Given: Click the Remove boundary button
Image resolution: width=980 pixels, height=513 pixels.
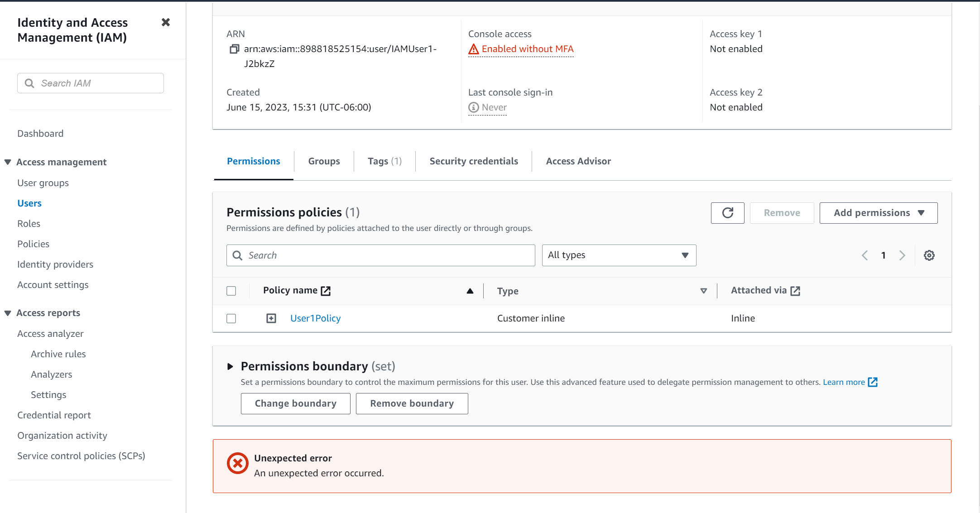Looking at the screenshot, I should tap(412, 403).
